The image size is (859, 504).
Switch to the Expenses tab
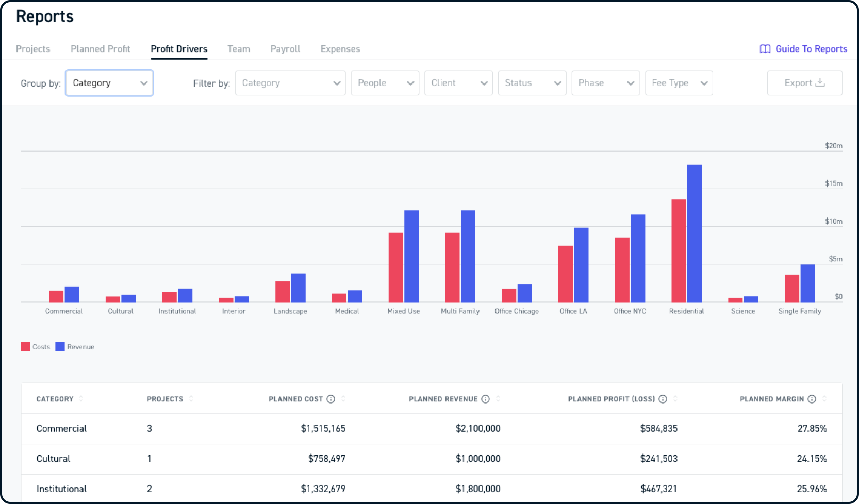[340, 49]
